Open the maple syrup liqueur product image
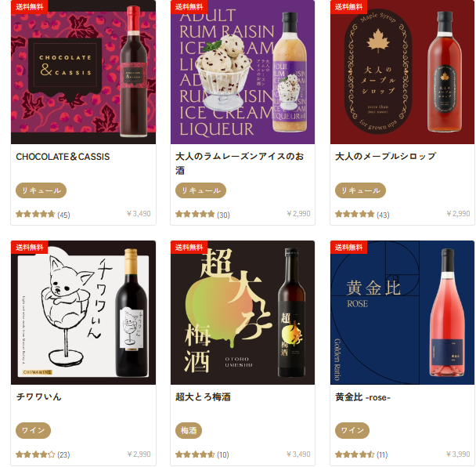The width and height of the screenshot is (476, 467). [x=402, y=72]
